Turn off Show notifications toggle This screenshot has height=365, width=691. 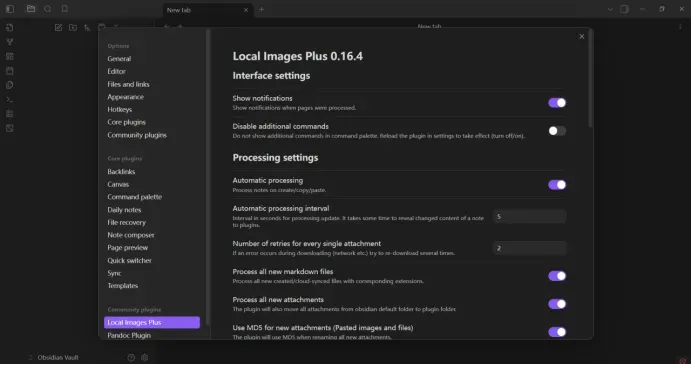click(x=557, y=103)
